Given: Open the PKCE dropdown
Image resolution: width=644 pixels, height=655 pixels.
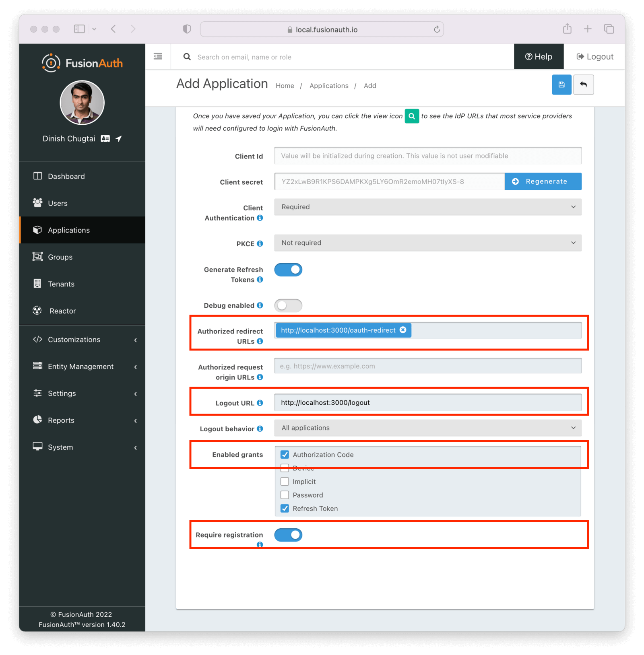Looking at the screenshot, I should [428, 243].
